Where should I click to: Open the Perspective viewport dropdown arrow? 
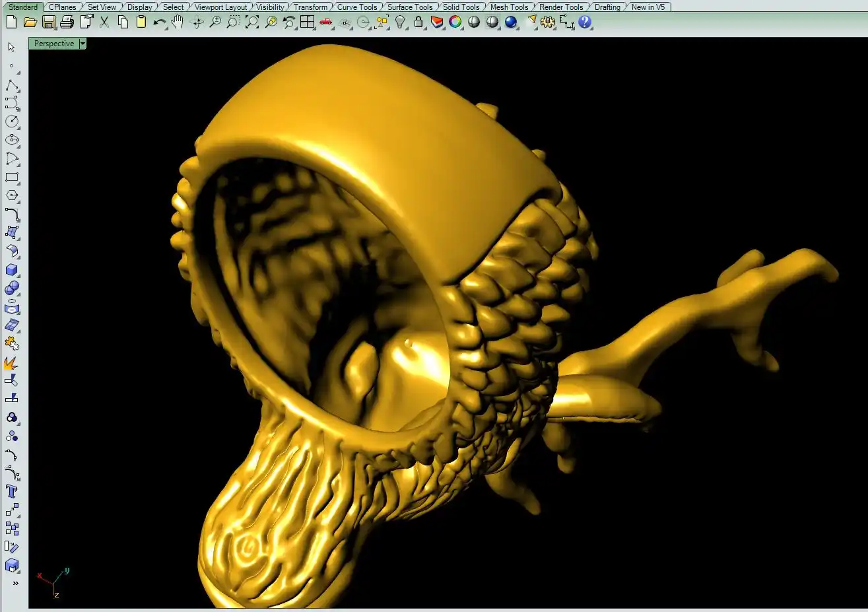(83, 44)
